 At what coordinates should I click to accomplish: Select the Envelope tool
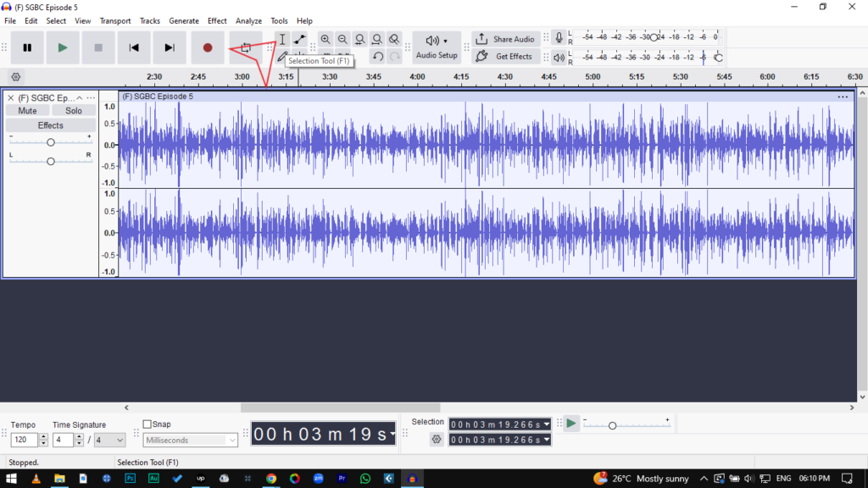tap(300, 40)
